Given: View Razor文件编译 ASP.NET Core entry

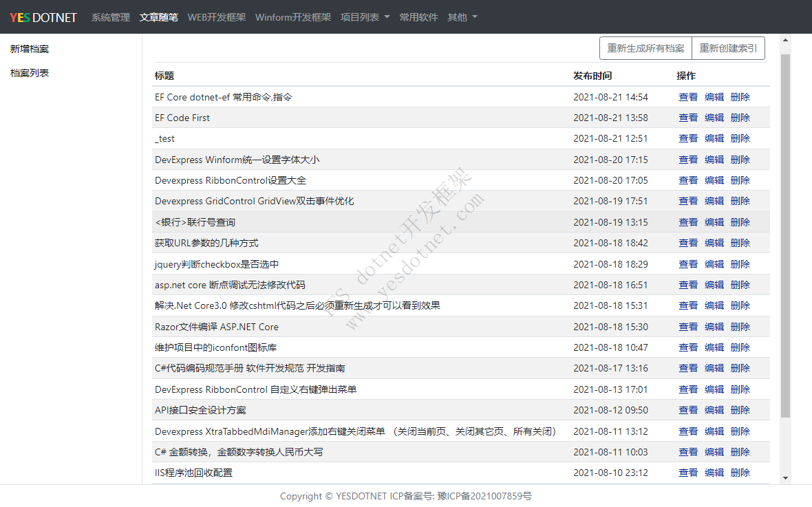Looking at the screenshot, I should pos(688,327).
